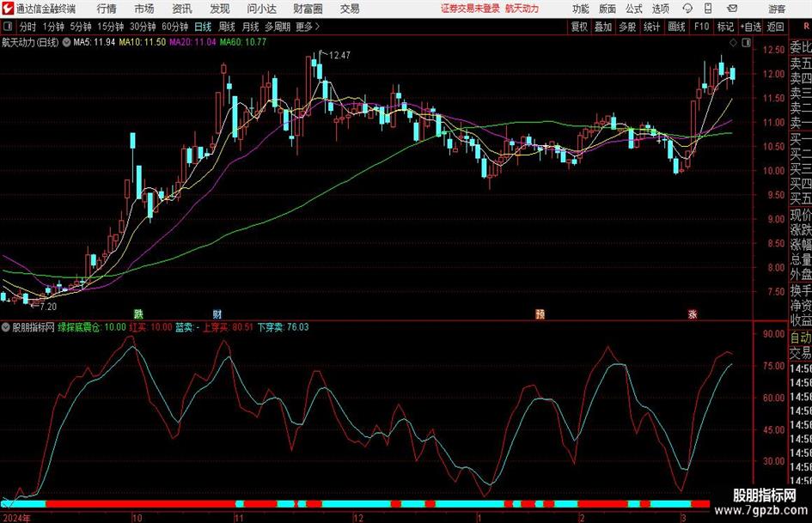812x523 pixels.
Task: Click the 统计 statistics button
Action: tap(651, 27)
